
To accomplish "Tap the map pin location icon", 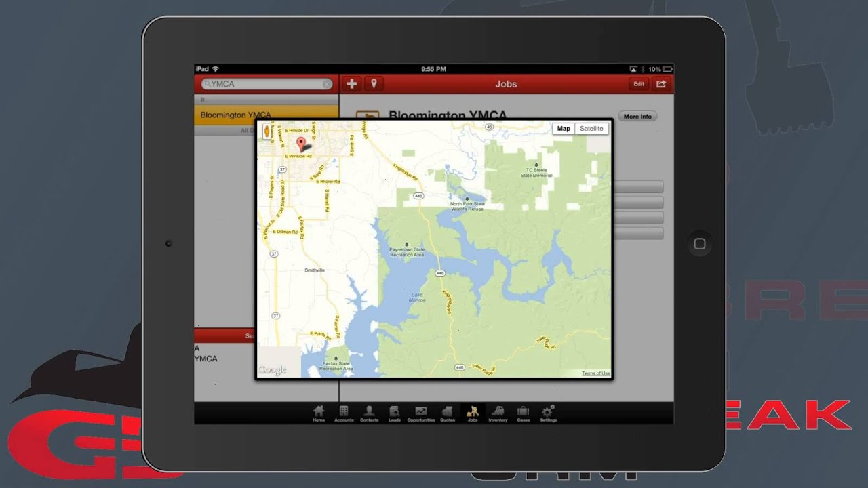I will (x=373, y=84).
